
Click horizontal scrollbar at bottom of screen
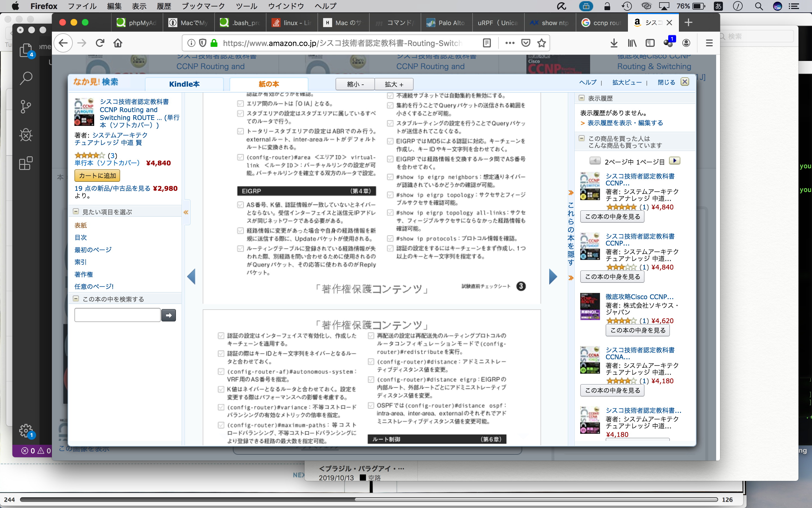click(x=369, y=500)
